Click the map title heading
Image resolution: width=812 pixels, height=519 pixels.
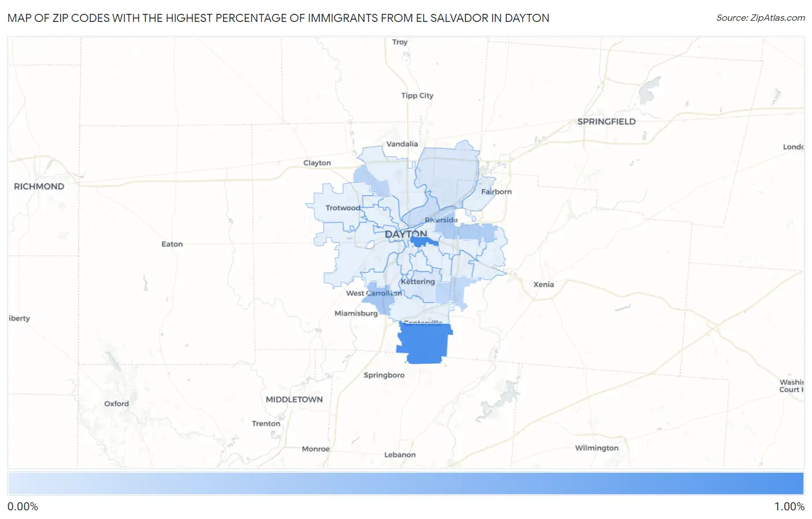(x=278, y=18)
